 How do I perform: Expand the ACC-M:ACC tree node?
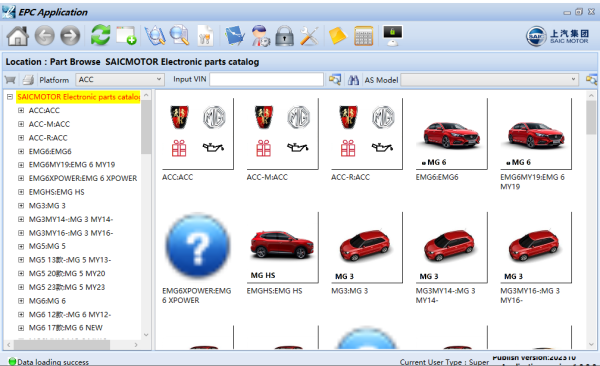21,124
